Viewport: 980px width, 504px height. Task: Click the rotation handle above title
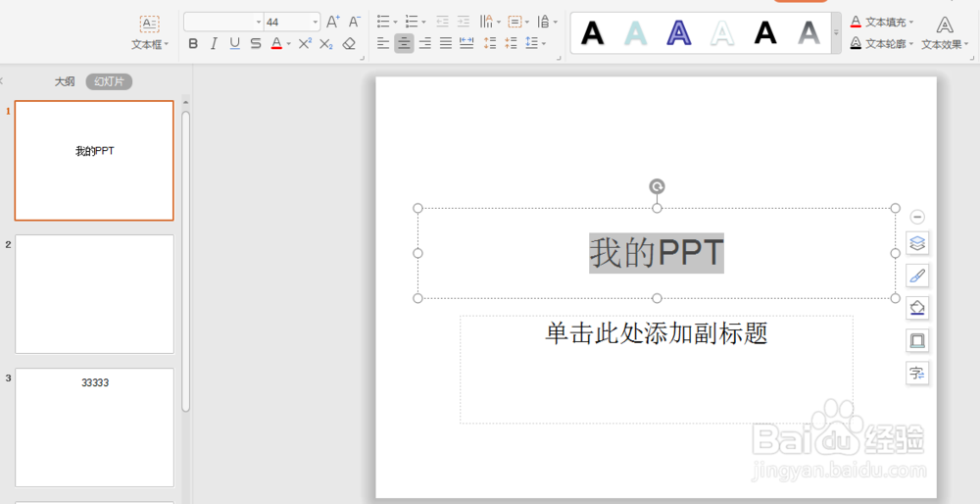pos(657,186)
